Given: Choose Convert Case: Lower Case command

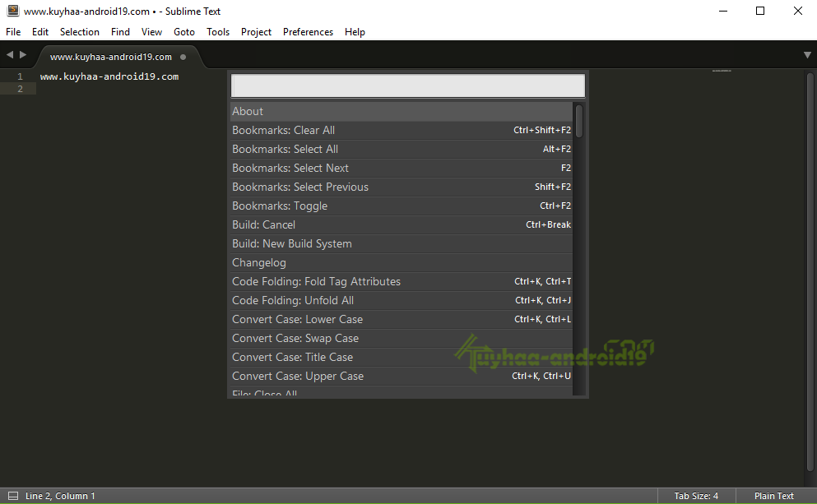Looking at the screenshot, I should click(402, 319).
